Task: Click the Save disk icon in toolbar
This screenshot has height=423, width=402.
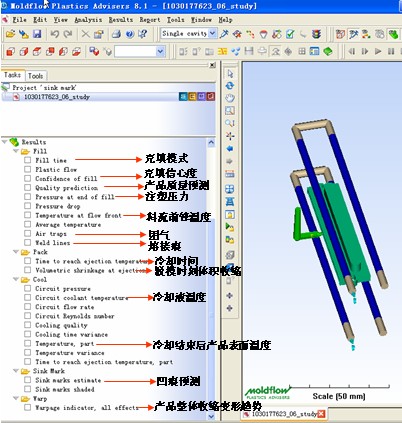Action: tap(37, 34)
